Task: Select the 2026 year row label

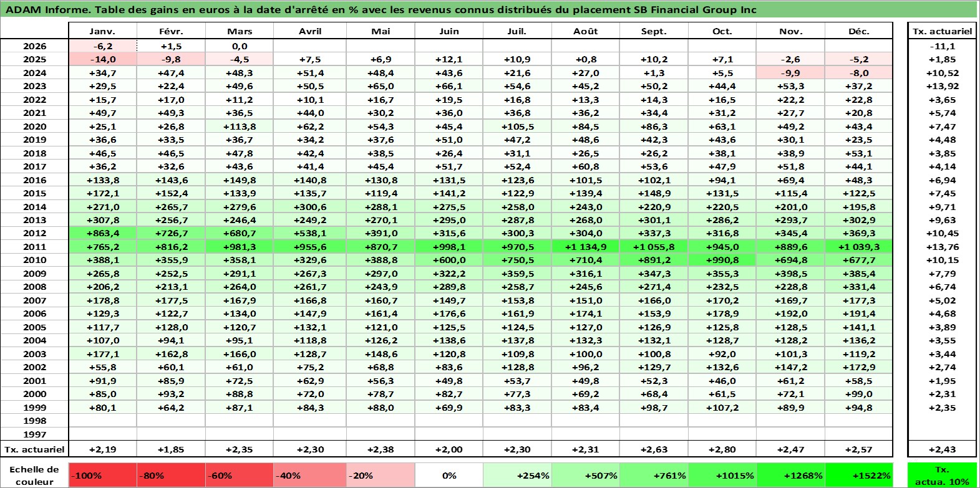Action: pos(34,46)
